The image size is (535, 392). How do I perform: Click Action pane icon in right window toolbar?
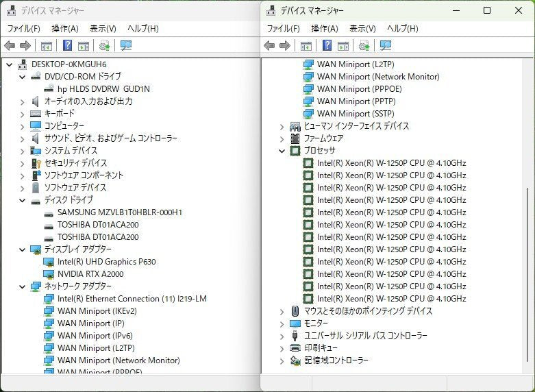[x=343, y=45]
